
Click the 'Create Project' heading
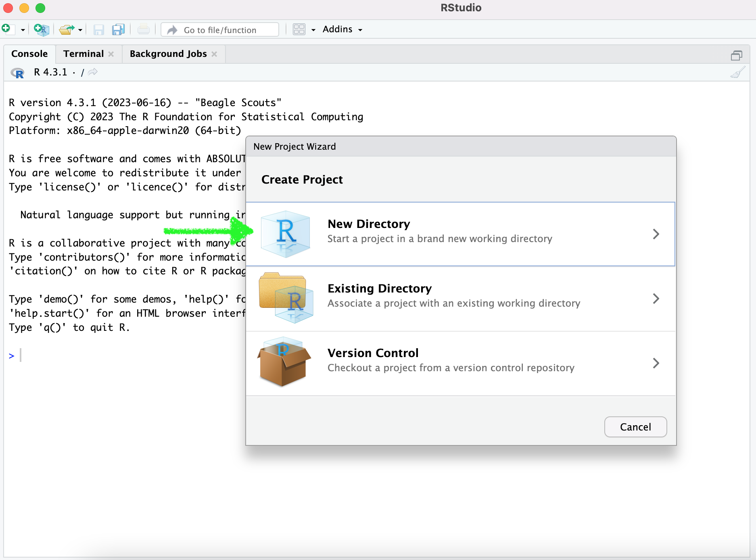pos(302,180)
